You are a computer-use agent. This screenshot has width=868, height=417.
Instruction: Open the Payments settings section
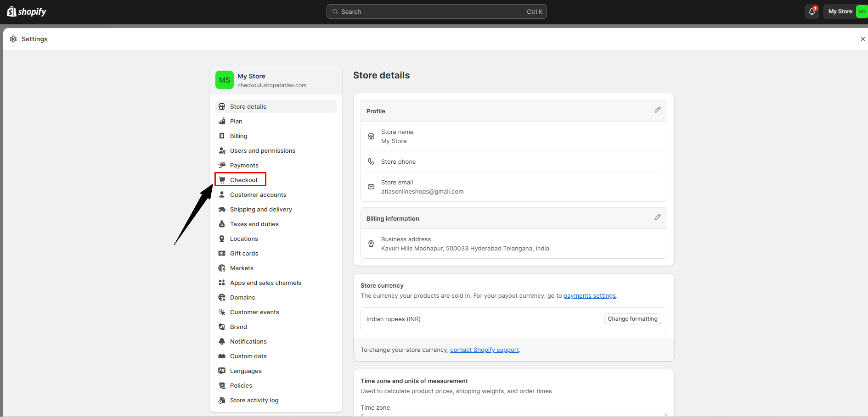coord(244,165)
